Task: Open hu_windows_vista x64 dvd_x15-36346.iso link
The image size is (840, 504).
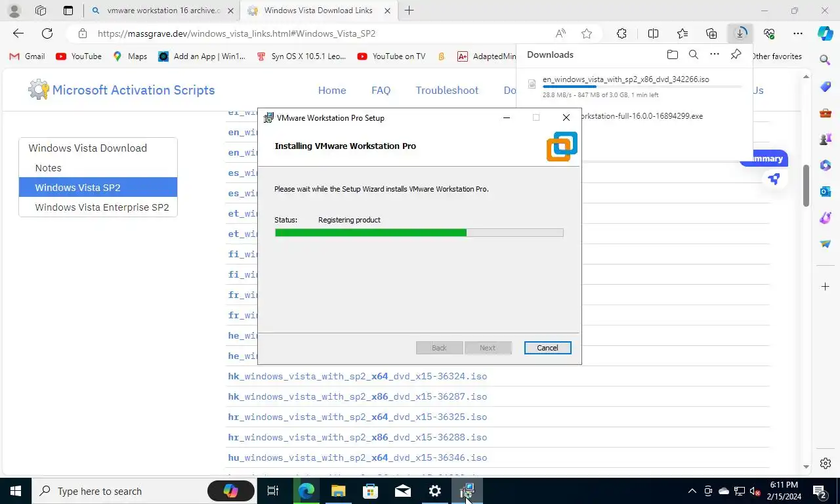Action: [x=357, y=458]
